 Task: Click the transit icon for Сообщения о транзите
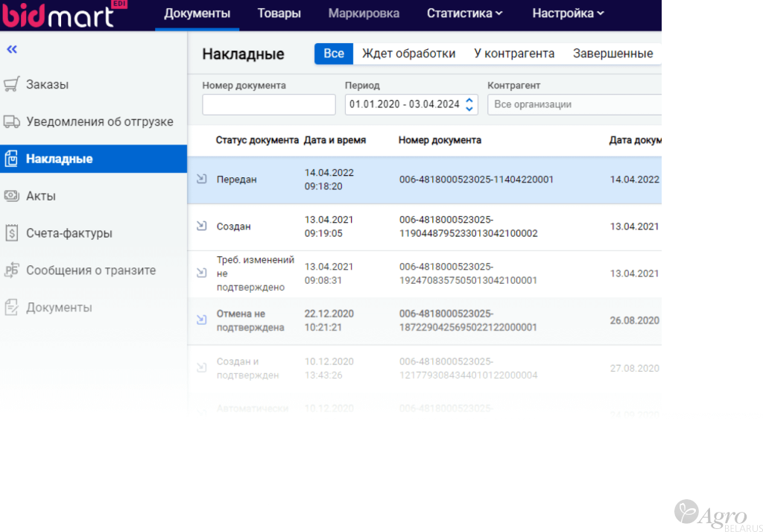coord(12,270)
